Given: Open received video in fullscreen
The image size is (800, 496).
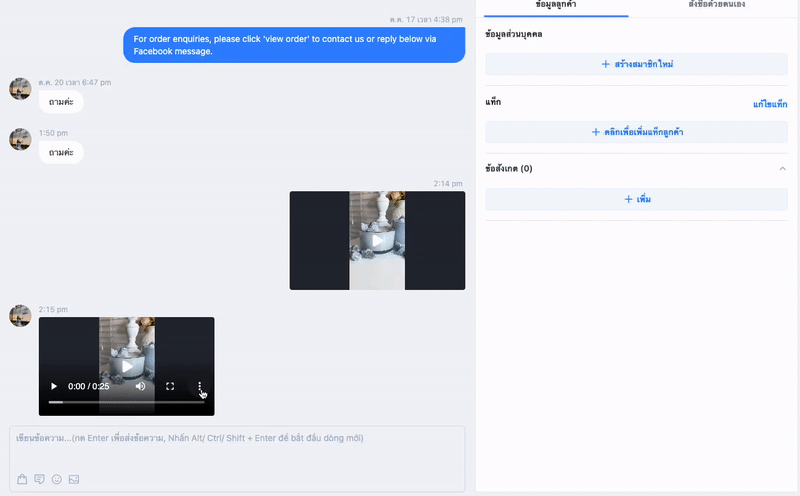Looking at the screenshot, I should tap(170, 386).
